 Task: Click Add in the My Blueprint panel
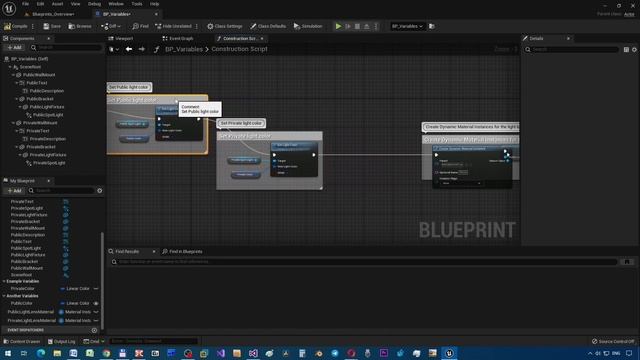click(14, 191)
